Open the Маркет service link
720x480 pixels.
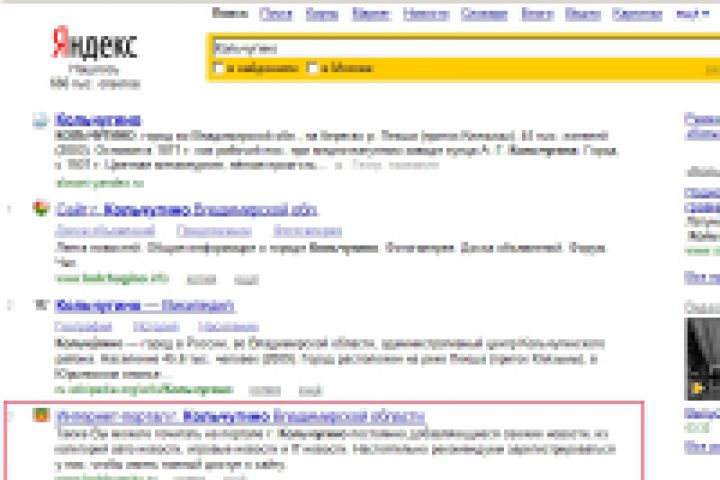click(x=371, y=14)
